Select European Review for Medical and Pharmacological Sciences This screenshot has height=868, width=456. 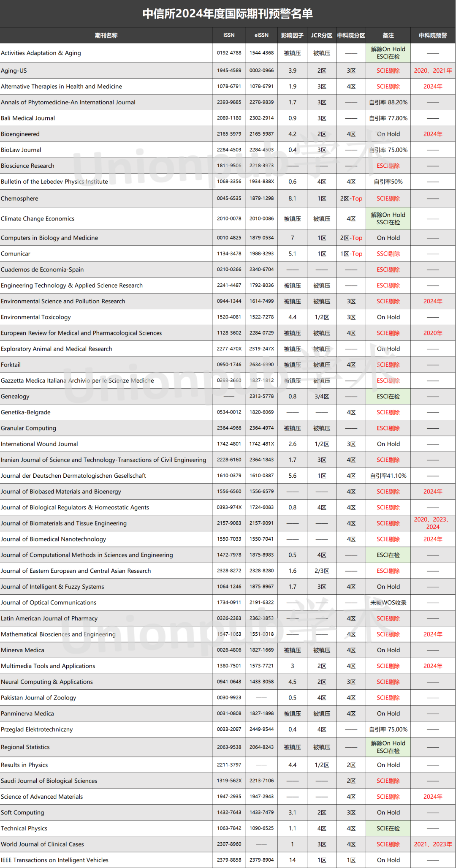(x=81, y=333)
